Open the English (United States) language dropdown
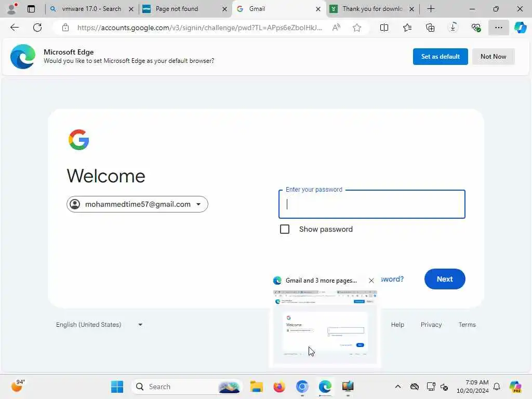Screen dimensions: 532x399 [x=99, y=325]
